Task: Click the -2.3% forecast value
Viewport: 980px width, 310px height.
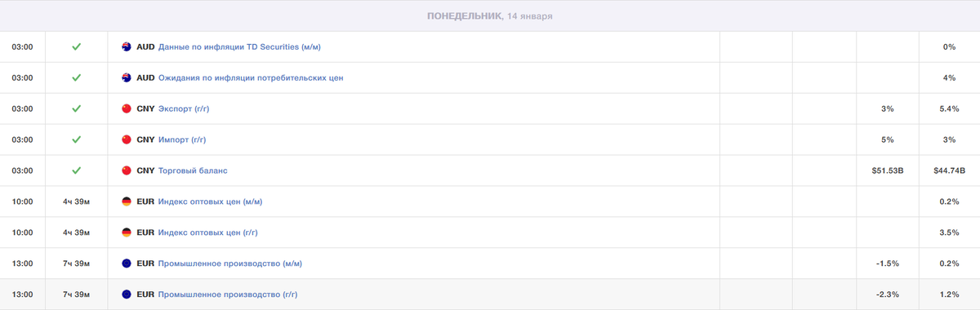Action: coord(888,295)
